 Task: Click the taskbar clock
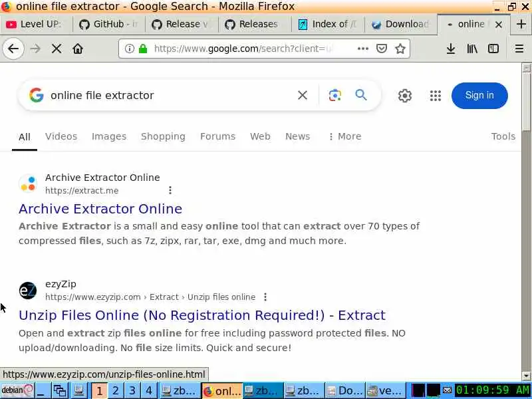point(493,390)
